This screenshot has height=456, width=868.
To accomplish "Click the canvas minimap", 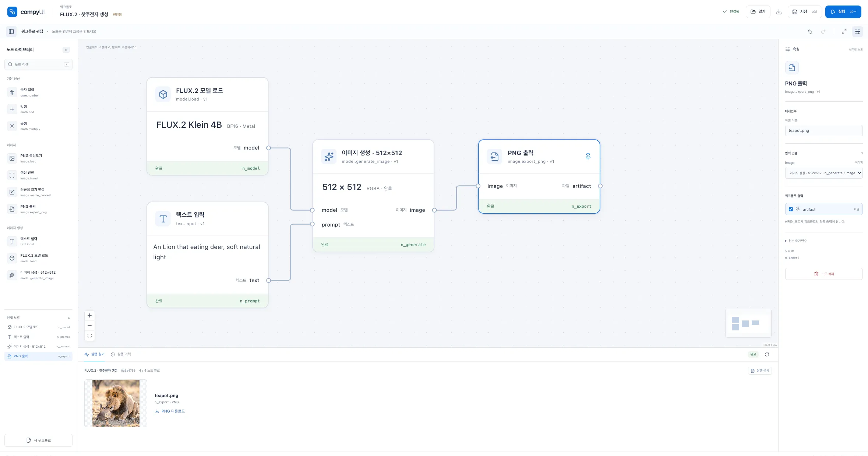I will 748,323.
